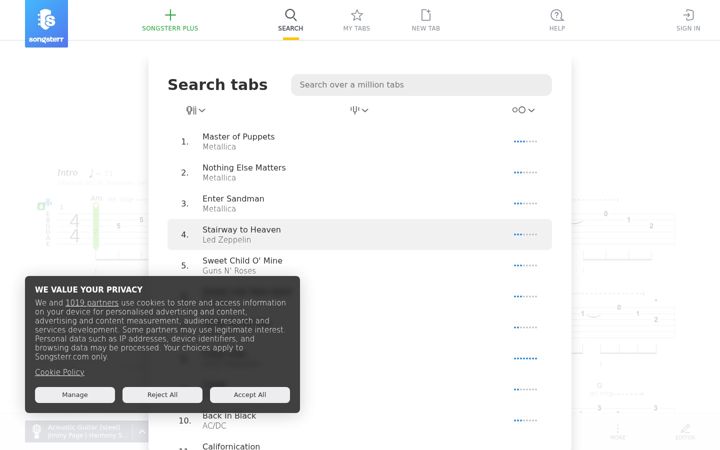Click difficulty dots for Nothing Else Matters
Image resolution: width=720 pixels, height=450 pixels.
(x=525, y=173)
